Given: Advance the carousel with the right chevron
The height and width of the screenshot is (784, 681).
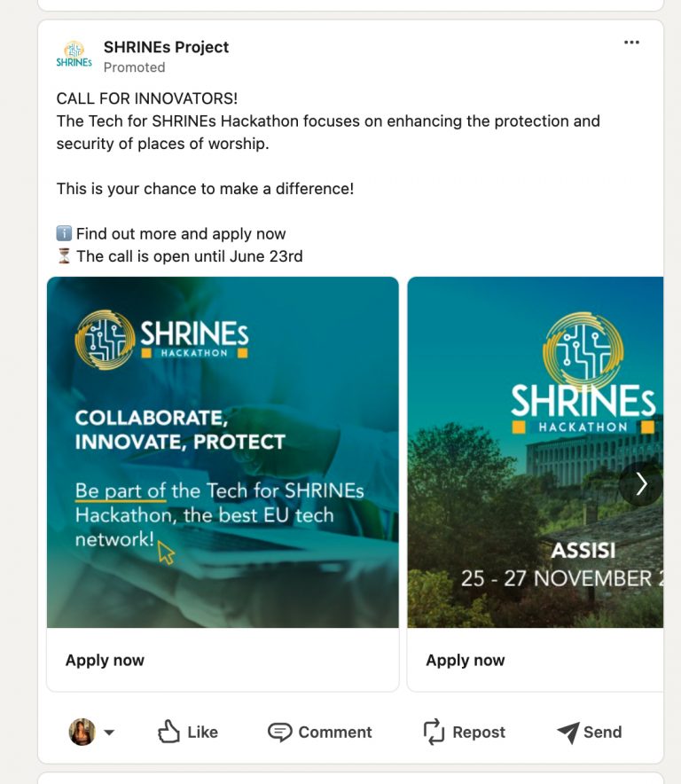Looking at the screenshot, I should click(640, 484).
